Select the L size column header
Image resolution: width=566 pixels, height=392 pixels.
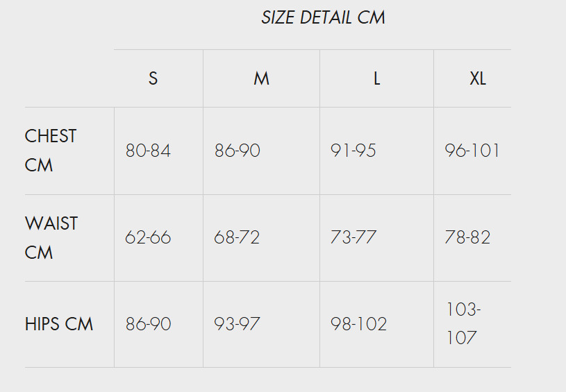tap(376, 78)
